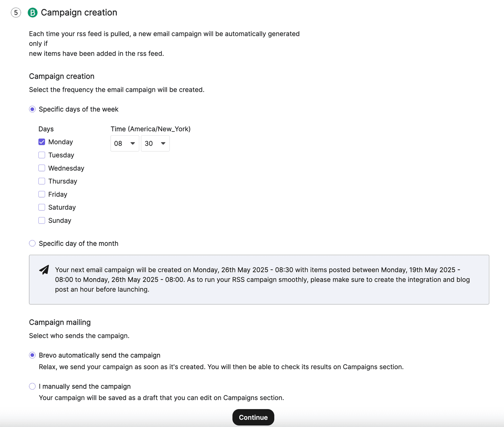Check the Sunday checkbox

(x=42, y=221)
